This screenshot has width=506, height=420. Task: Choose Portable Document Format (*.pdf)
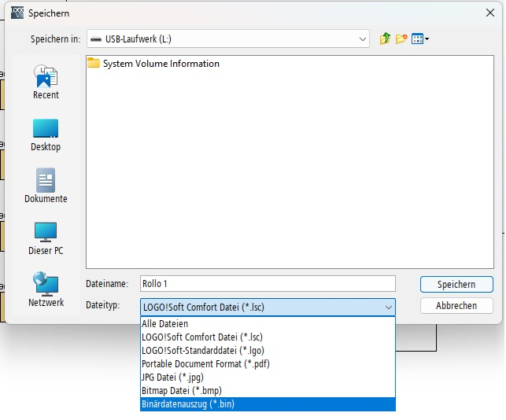(x=268, y=364)
